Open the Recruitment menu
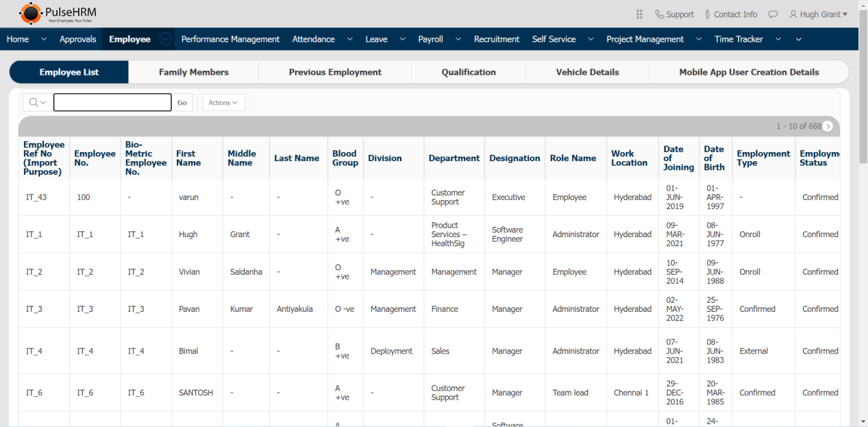The width and height of the screenshot is (868, 427). (x=496, y=39)
